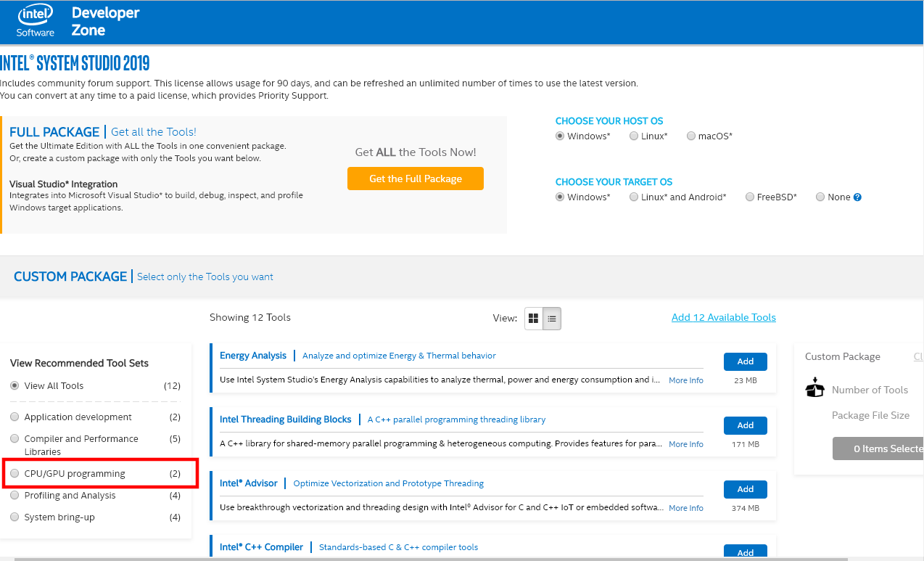This screenshot has height=561, width=924.
Task: Open the Intel Advisor title link
Action: tap(249, 483)
